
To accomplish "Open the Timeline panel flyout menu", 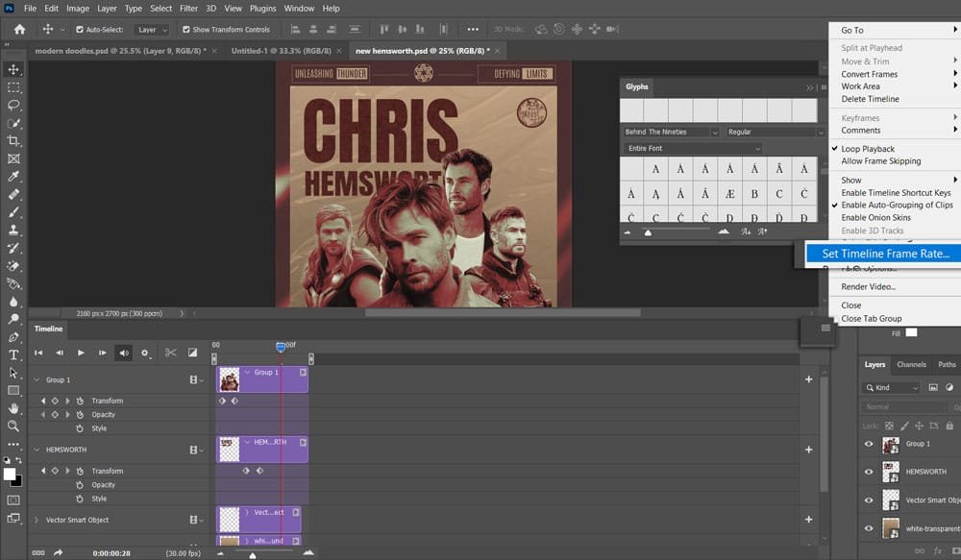I will 825,329.
